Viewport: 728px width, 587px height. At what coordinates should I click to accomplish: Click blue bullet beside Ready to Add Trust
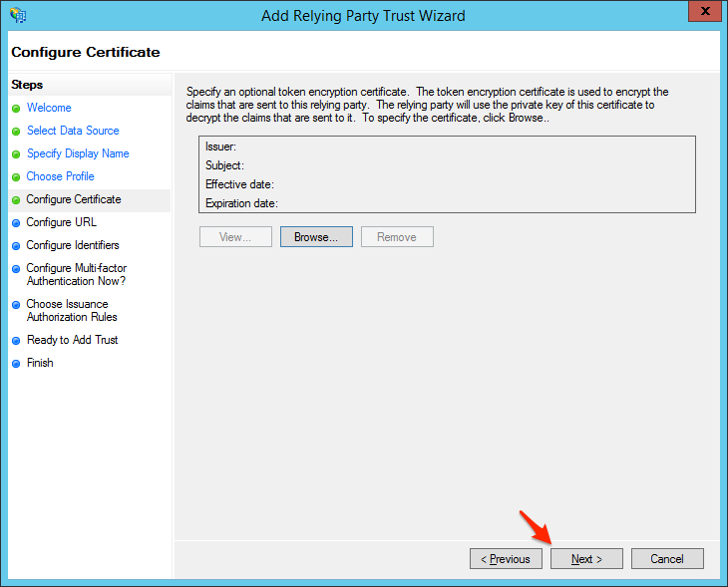(x=16, y=341)
